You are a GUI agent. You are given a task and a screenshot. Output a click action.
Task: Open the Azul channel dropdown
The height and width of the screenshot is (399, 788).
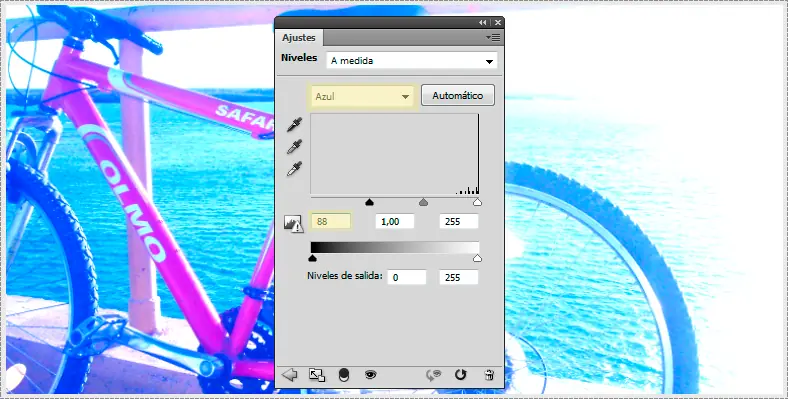pyautogui.click(x=362, y=96)
